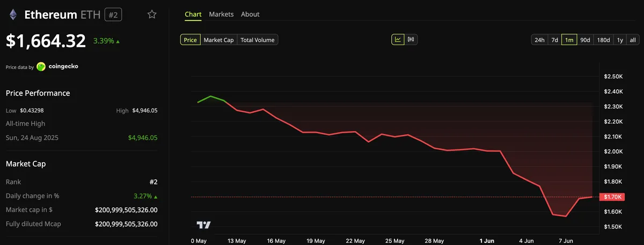Select the Total Volume chart mode

click(258, 40)
